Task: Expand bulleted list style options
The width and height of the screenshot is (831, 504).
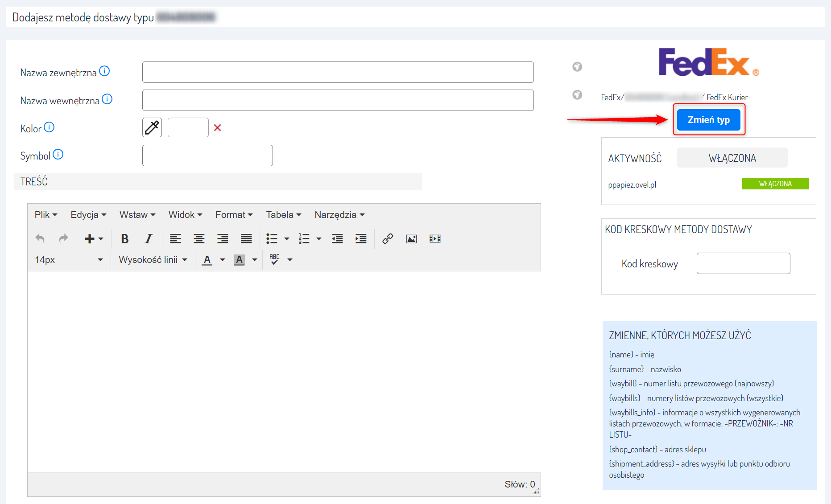Action: 287,239
